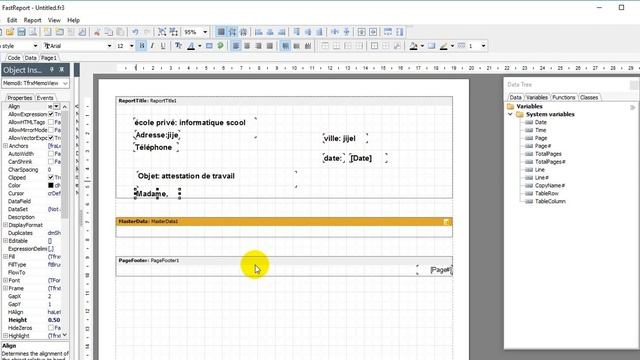Select the [Page#] memo in PageFooter
This screenshot has width=640, height=360.
click(x=435, y=270)
